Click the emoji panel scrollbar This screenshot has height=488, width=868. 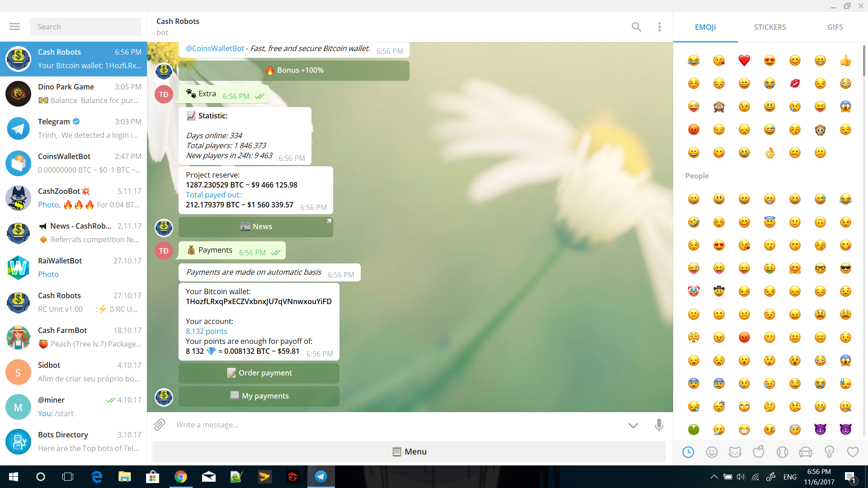point(864,61)
